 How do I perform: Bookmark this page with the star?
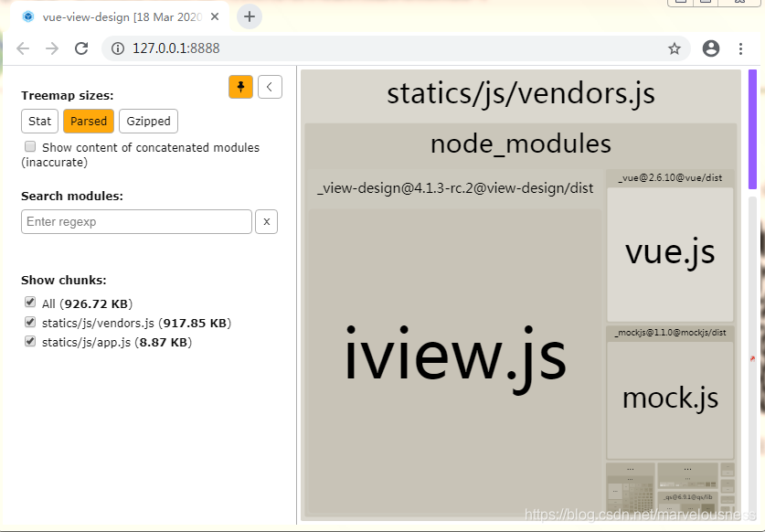(x=675, y=48)
